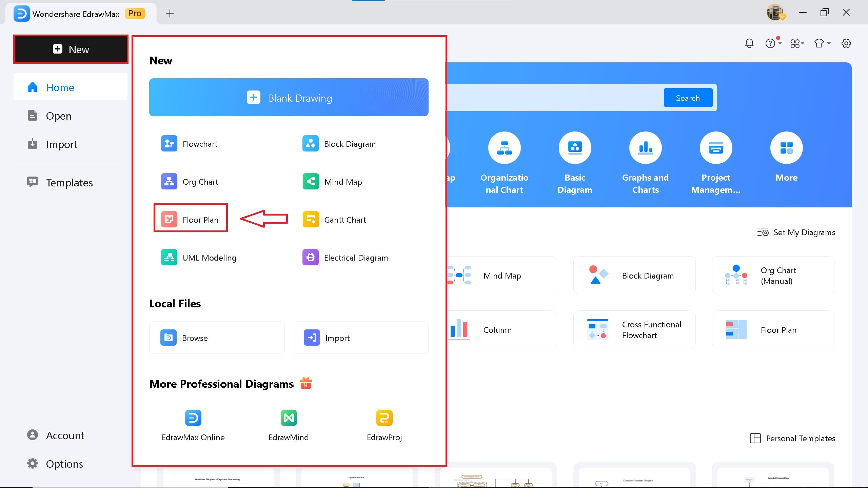Image resolution: width=868 pixels, height=488 pixels.
Task: Open Basic Diagram category
Action: pyautogui.click(x=575, y=163)
